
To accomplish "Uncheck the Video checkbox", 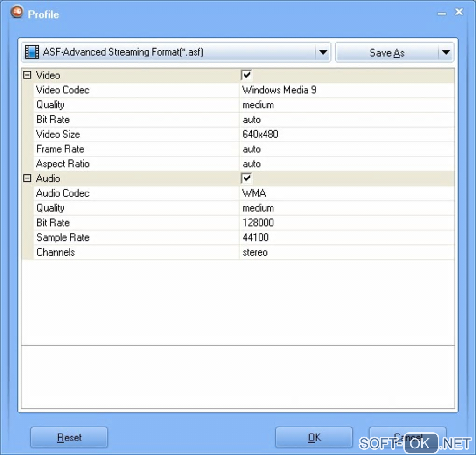I will (x=246, y=75).
